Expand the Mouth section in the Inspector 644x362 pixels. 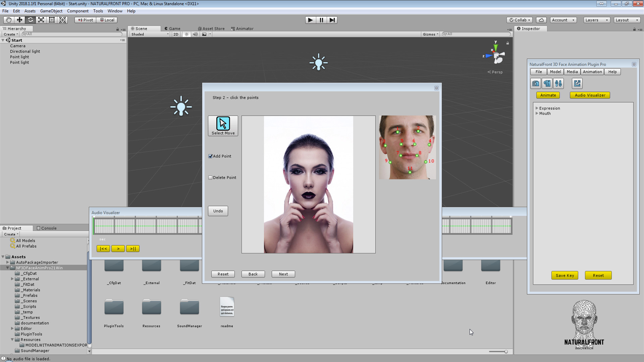tap(537, 113)
